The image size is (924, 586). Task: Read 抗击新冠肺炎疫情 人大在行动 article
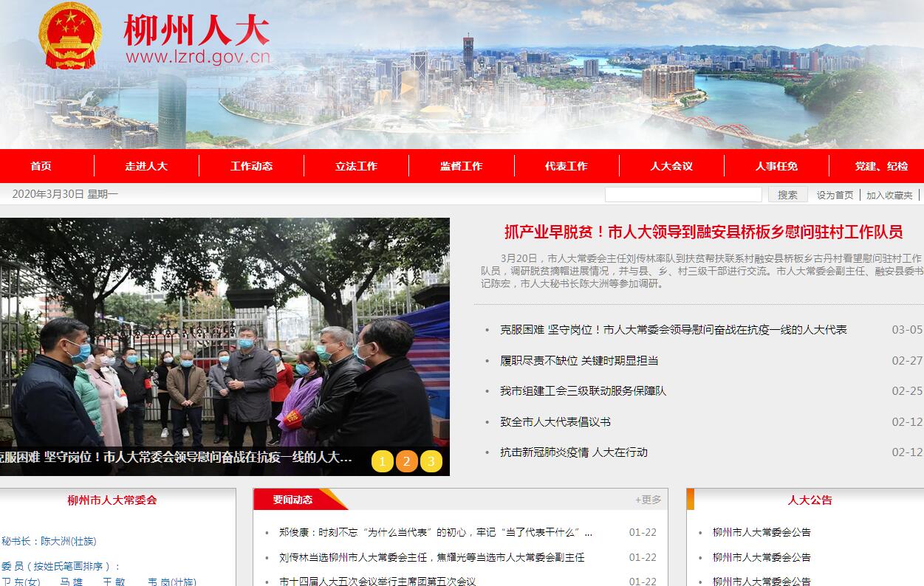coord(573,452)
